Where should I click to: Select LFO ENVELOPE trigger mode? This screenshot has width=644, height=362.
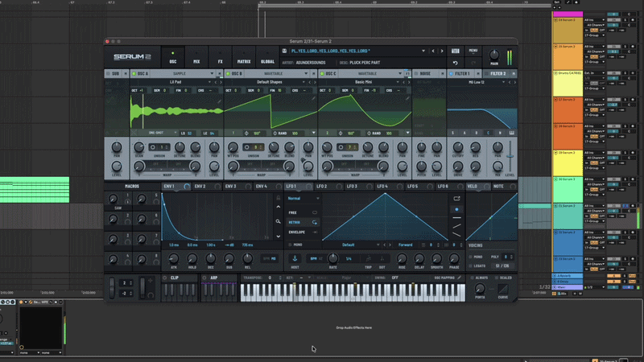303,232
